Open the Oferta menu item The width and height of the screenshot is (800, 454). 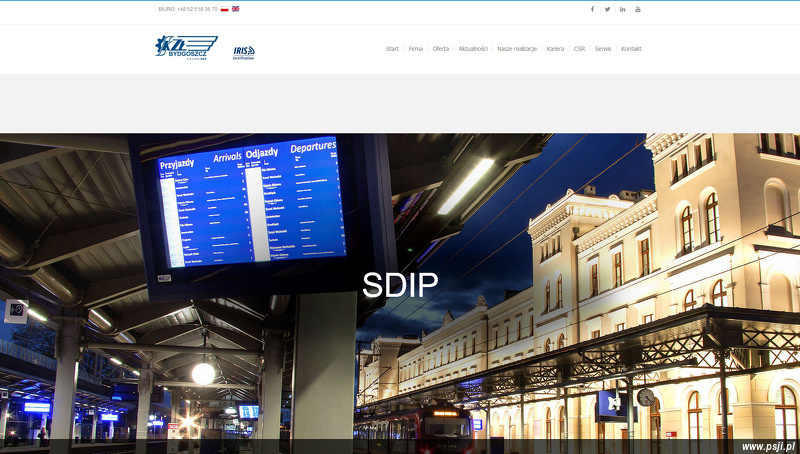tap(441, 49)
